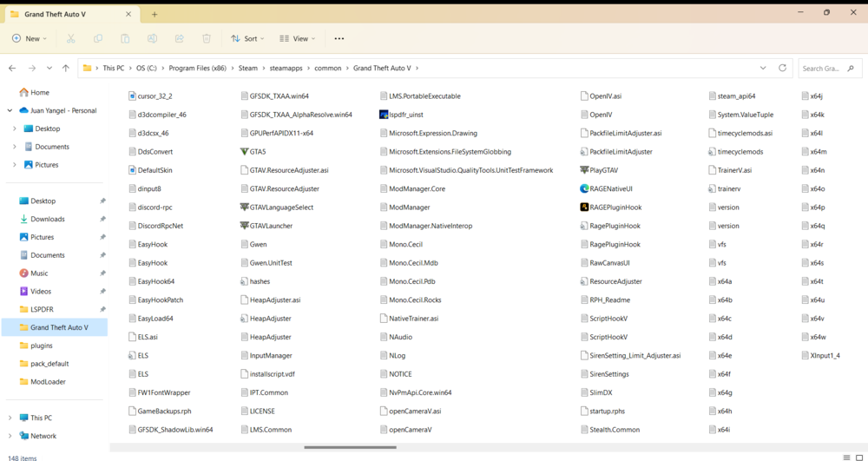
Task: Select the lspdfr_uinst installer icon
Action: pyautogui.click(x=384, y=115)
